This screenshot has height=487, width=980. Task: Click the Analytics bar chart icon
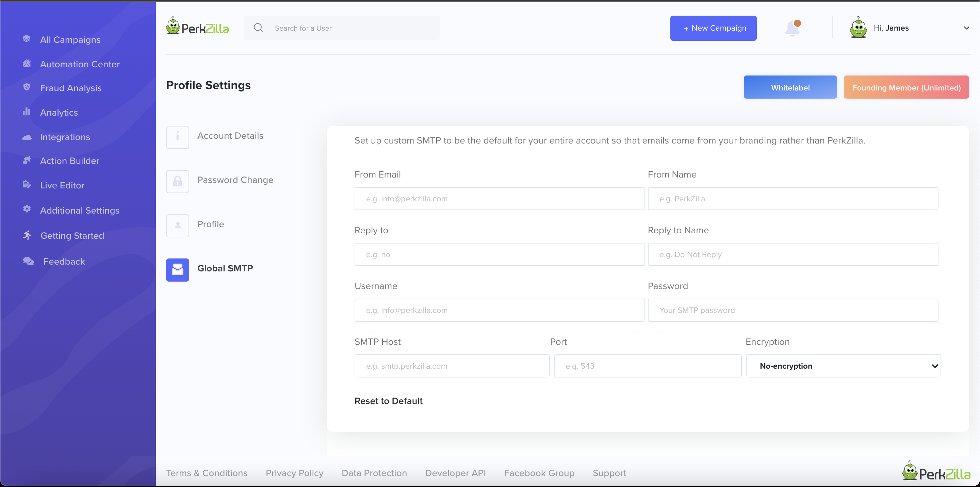pyautogui.click(x=27, y=112)
